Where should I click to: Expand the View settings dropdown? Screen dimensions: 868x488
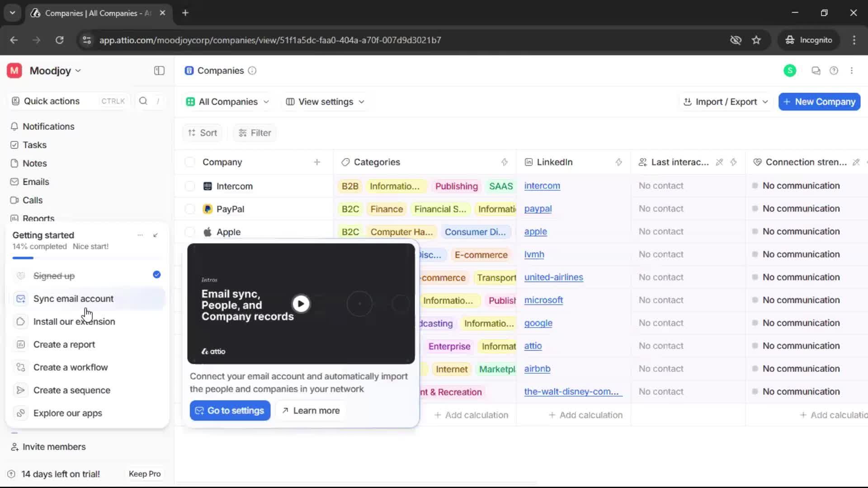pos(324,102)
